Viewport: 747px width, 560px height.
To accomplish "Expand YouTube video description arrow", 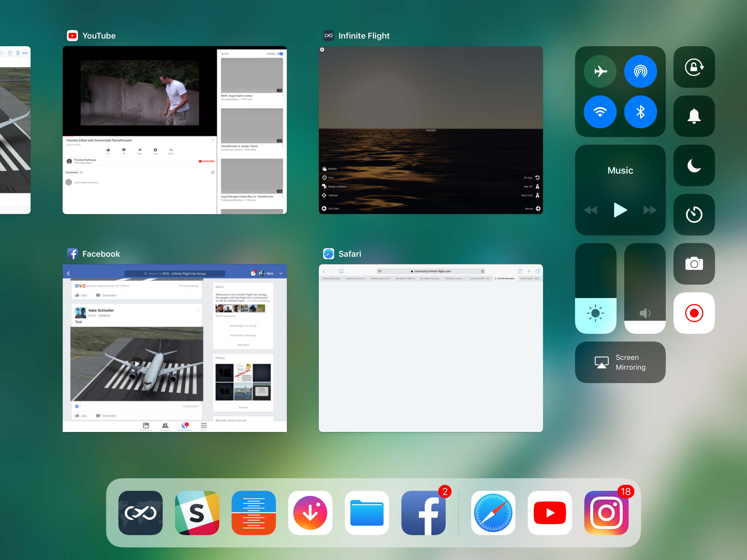I will (212, 140).
